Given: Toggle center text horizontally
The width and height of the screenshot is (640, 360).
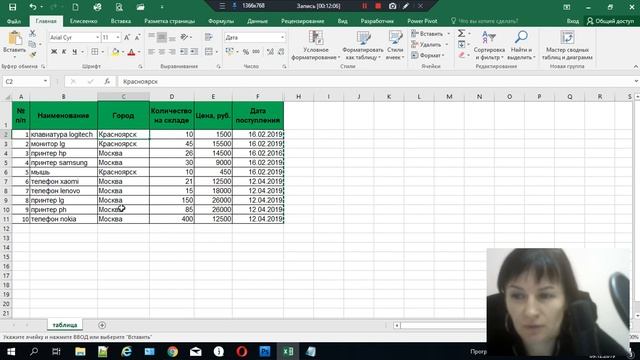Looking at the screenshot, I should (162, 52).
